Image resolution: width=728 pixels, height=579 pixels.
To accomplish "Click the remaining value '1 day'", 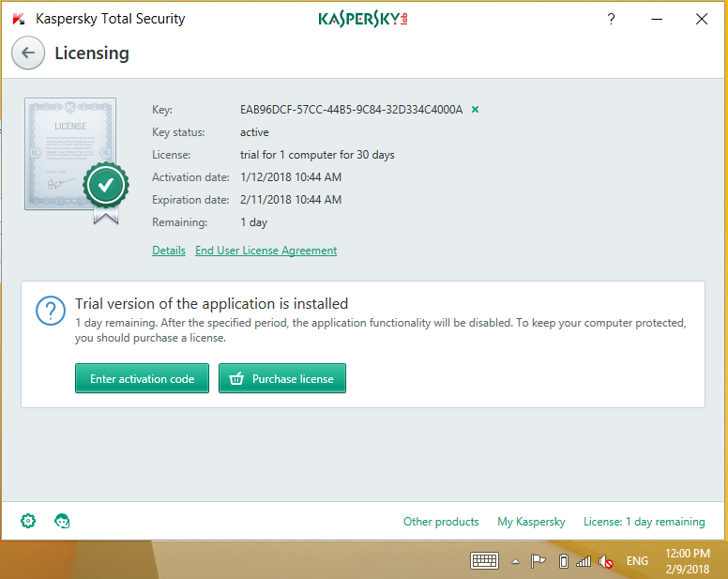I will [253, 222].
